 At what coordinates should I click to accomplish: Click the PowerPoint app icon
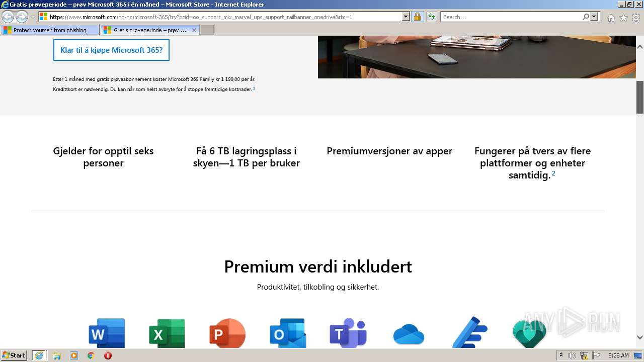pyautogui.click(x=227, y=333)
